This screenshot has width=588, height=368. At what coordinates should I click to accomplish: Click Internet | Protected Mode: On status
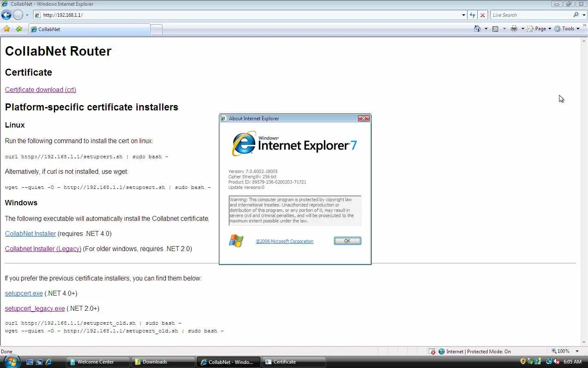pyautogui.click(x=478, y=351)
